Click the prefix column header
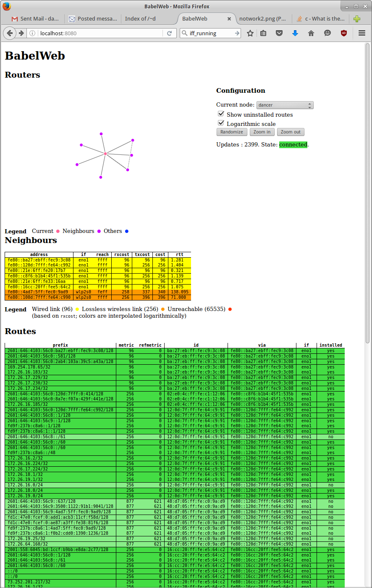Screen dimensions: 372x588 (x=60, y=345)
